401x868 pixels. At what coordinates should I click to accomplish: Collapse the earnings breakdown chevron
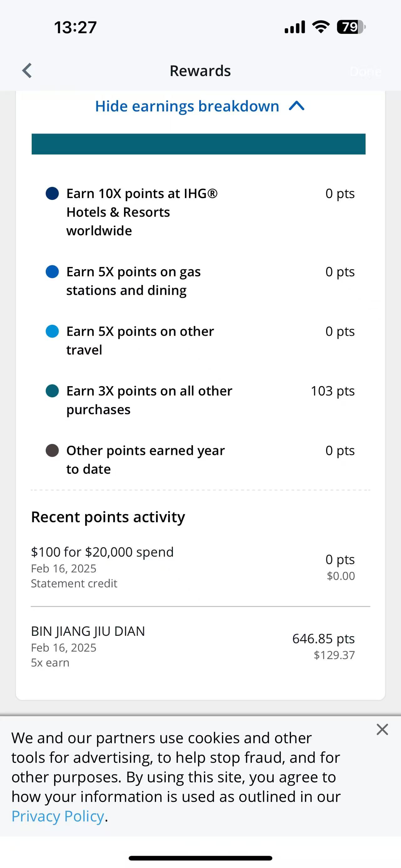click(297, 106)
